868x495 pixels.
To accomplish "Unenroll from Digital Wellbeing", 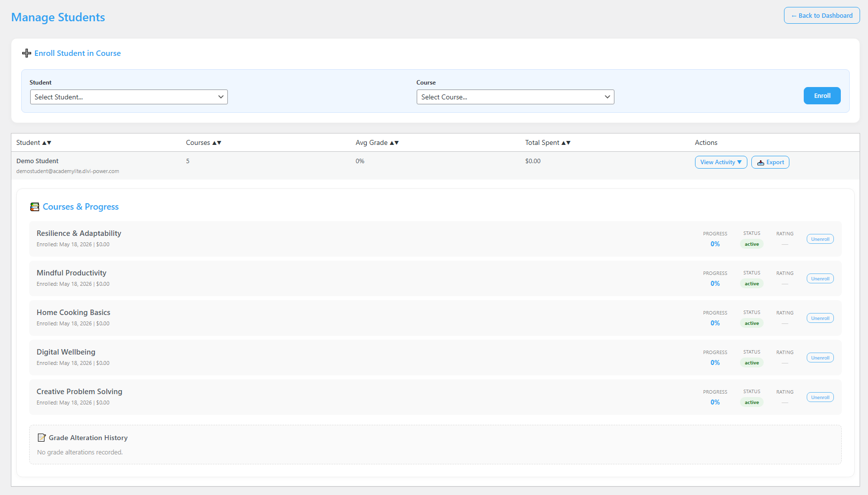I will (820, 358).
